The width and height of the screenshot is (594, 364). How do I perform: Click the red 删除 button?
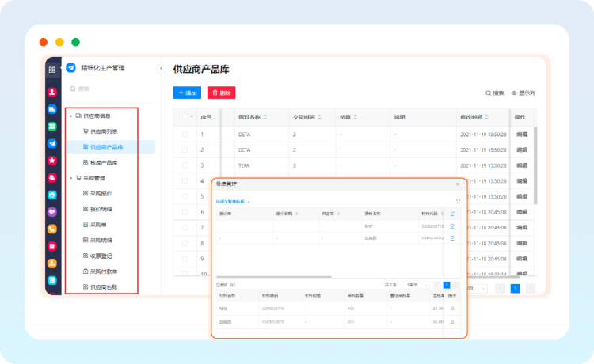pos(221,93)
